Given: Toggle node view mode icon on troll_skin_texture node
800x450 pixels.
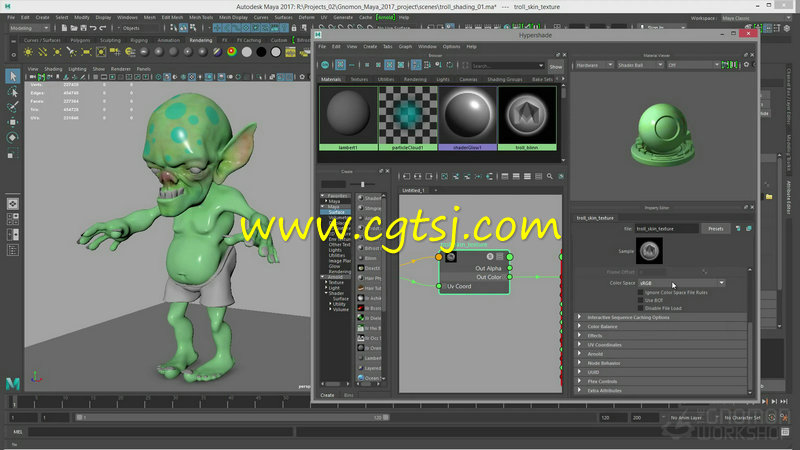Looking at the screenshot, I should point(499,257).
